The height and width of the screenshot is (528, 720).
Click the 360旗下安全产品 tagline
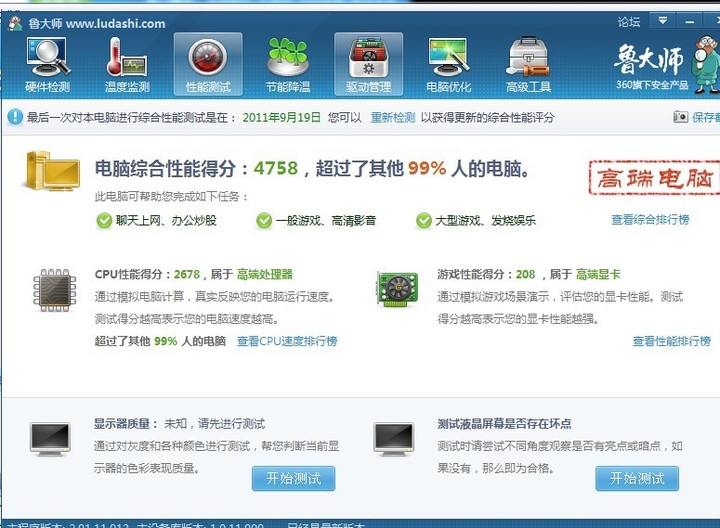652,85
